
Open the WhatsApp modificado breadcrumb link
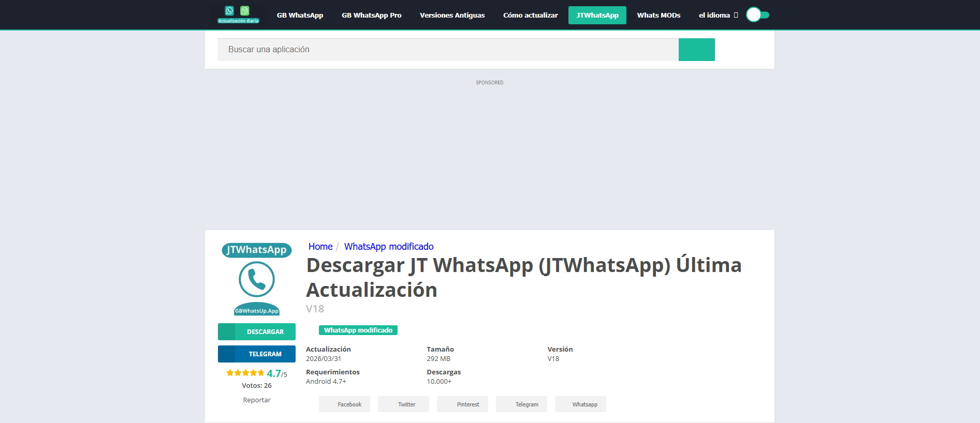pyautogui.click(x=389, y=247)
